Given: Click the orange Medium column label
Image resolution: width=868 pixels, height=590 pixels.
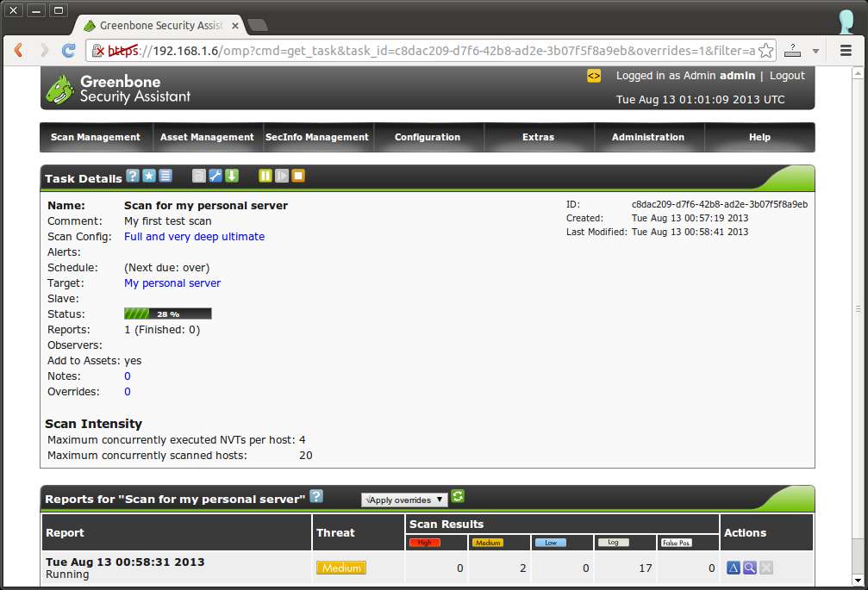Looking at the screenshot, I should point(488,543).
